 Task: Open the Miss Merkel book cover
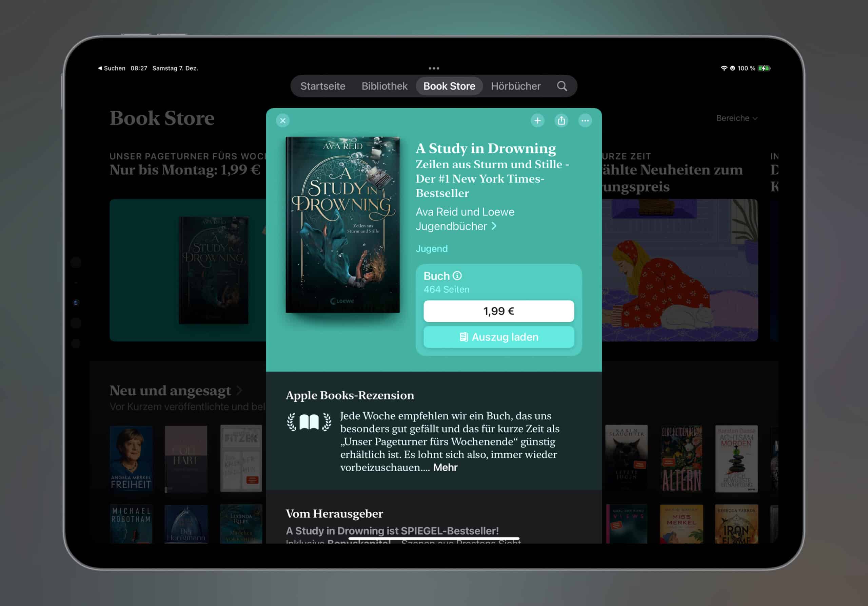tap(682, 524)
